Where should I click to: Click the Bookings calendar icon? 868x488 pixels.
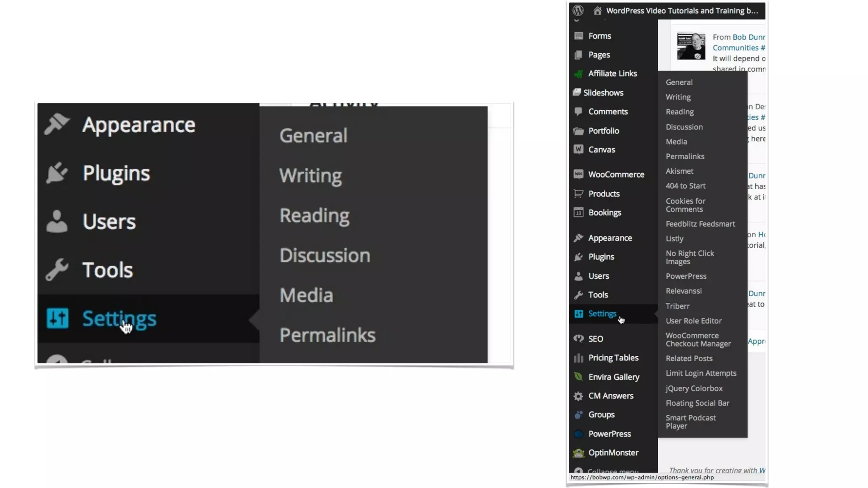(x=579, y=212)
